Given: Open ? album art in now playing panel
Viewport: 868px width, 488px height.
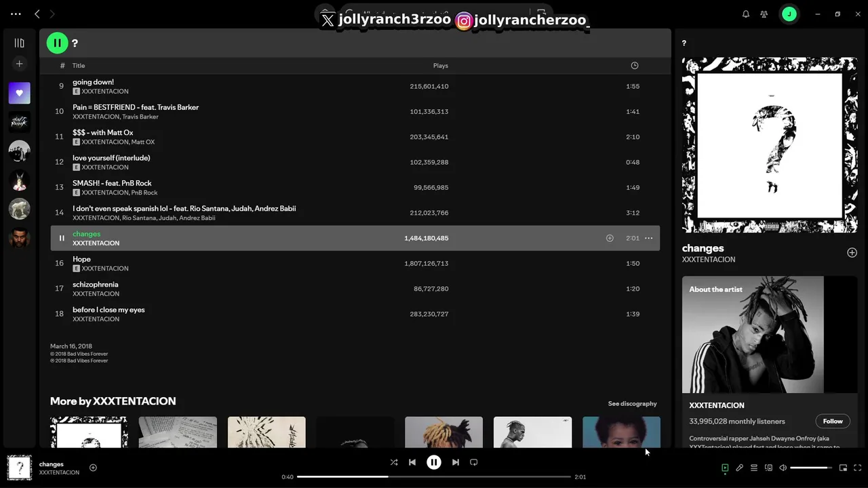Looking at the screenshot, I should pyautogui.click(x=770, y=145).
